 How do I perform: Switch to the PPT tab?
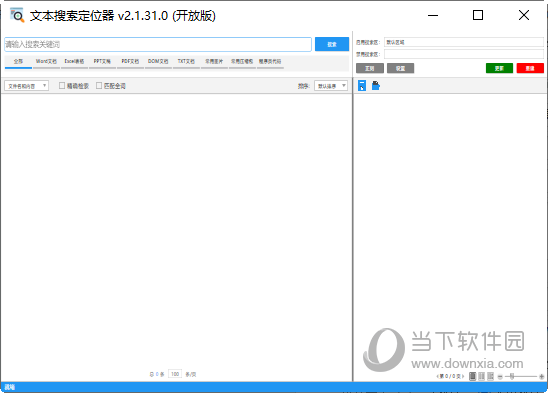pos(102,62)
